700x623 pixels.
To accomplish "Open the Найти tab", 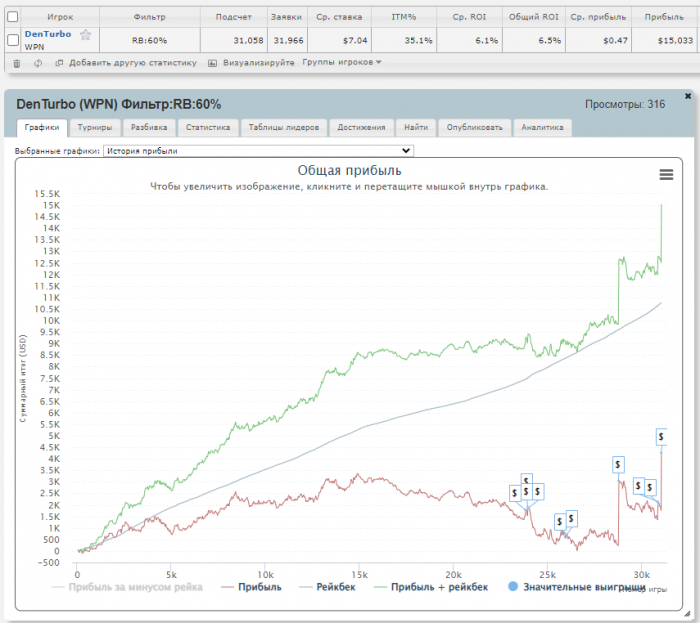I will tap(416, 128).
